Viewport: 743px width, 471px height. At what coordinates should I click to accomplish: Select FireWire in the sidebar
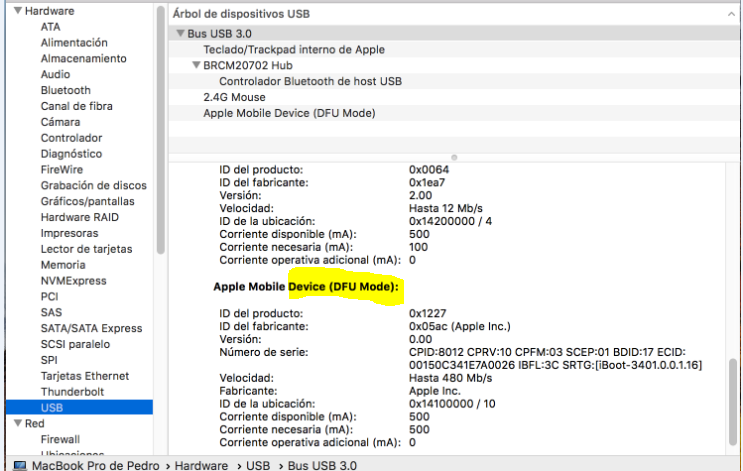(x=62, y=170)
